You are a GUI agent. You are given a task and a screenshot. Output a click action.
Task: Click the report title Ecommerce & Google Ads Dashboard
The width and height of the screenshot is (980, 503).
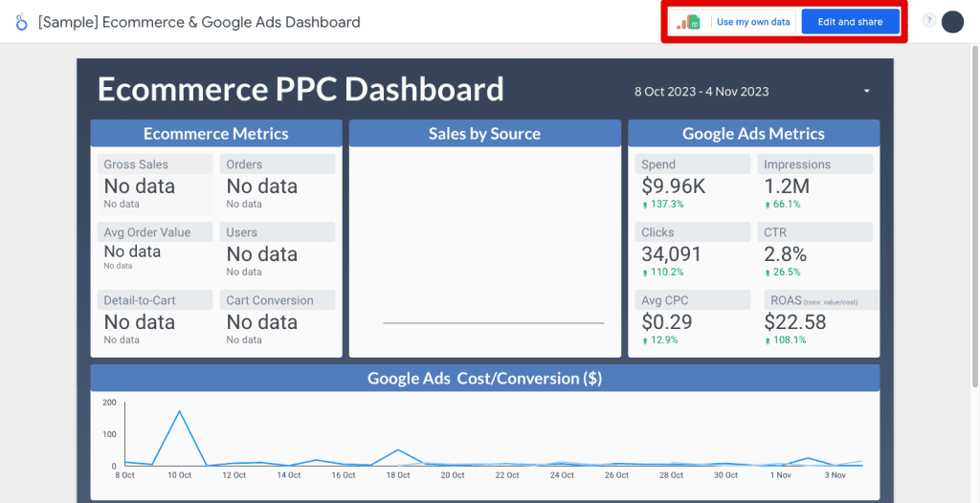tap(199, 23)
